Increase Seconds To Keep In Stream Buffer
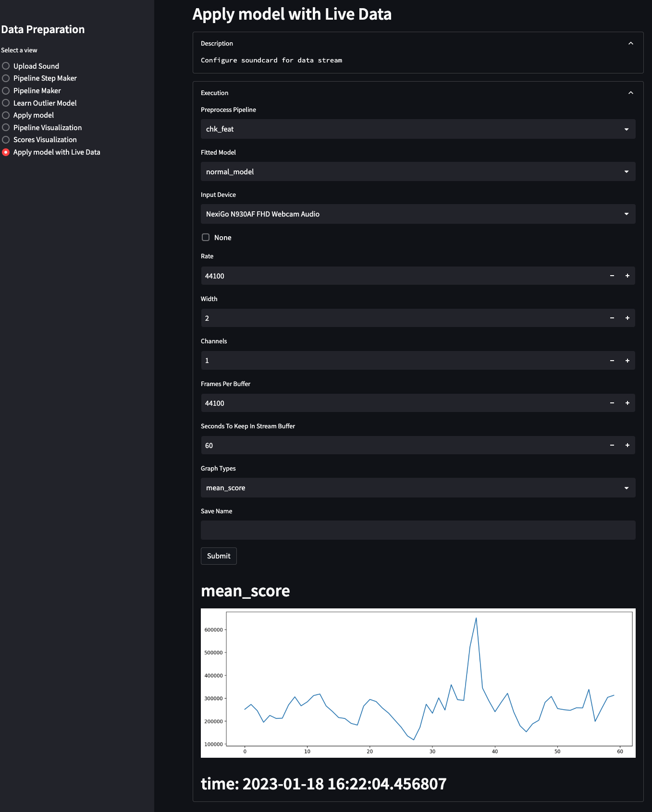 (x=627, y=445)
